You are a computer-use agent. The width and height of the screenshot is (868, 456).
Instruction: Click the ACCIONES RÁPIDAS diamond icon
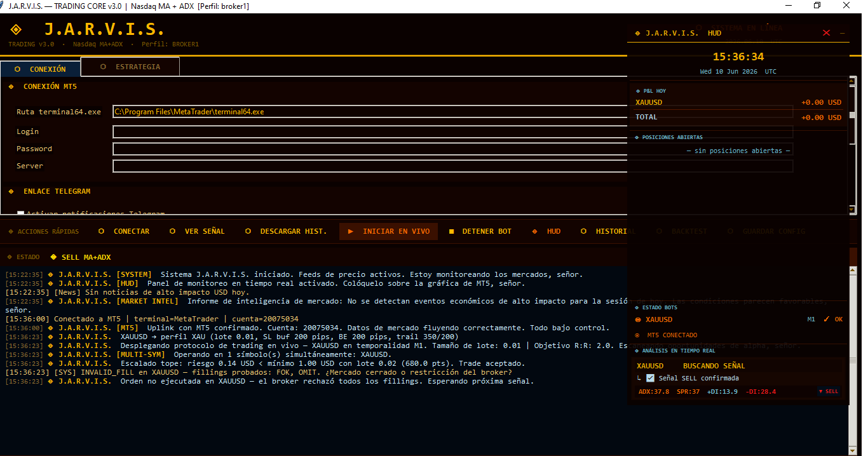click(x=11, y=231)
